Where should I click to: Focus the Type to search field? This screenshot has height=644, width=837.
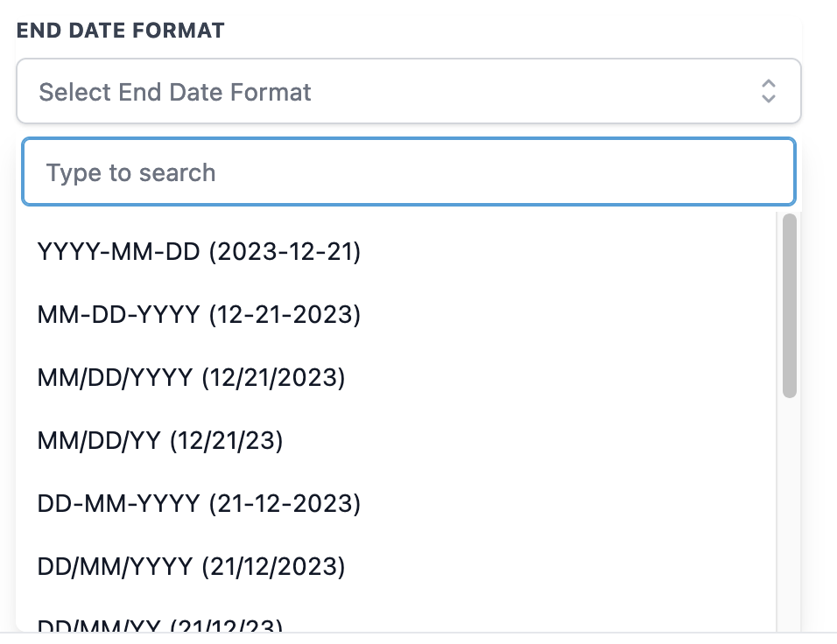408,171
